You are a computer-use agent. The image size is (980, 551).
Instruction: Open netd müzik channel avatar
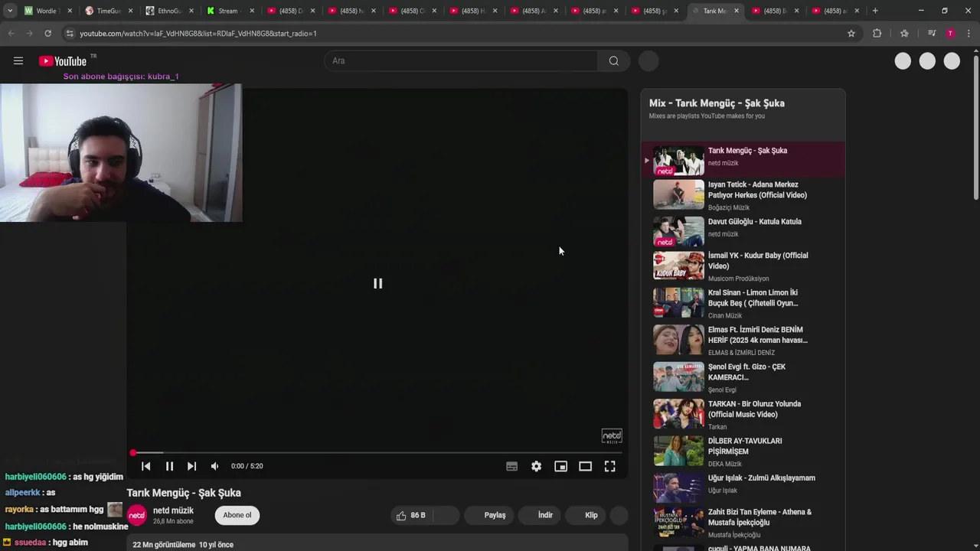137,516
